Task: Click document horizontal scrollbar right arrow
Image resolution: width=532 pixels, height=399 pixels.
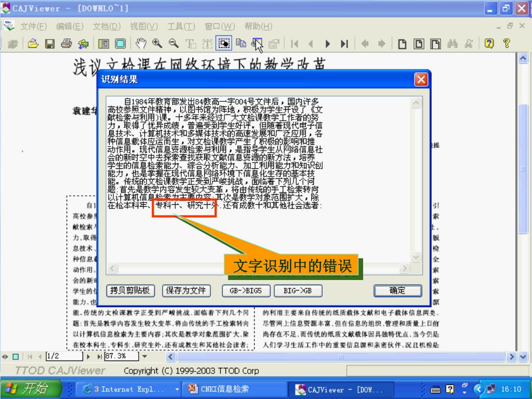Action: point(511,356)
